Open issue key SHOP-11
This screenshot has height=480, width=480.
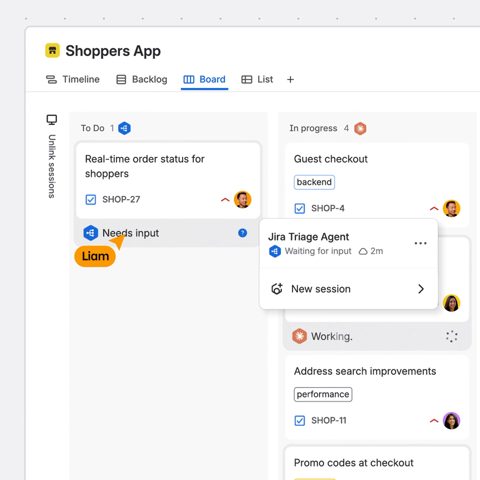[329, 421]
